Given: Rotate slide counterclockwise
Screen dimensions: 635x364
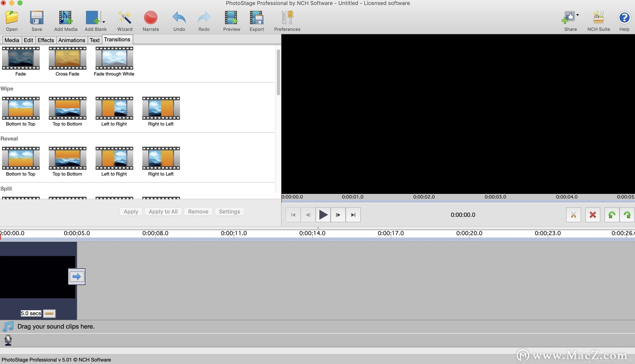Looking at the screenshot, I should (x=612, y=215).
